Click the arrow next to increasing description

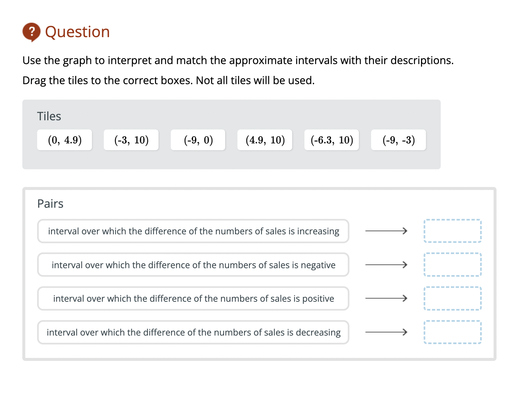[x=386, y=231]
